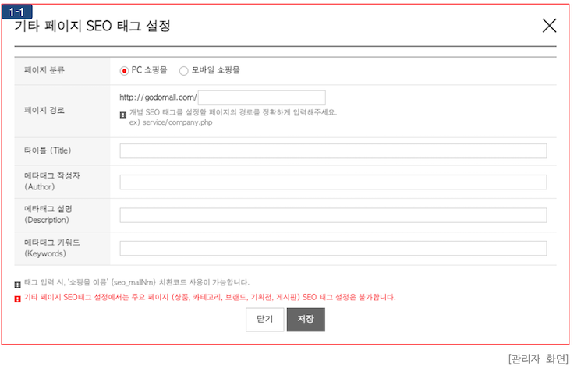Click the ex) service/company.php example text
Screen dimensions: 588x375
(x=171, y=123)
